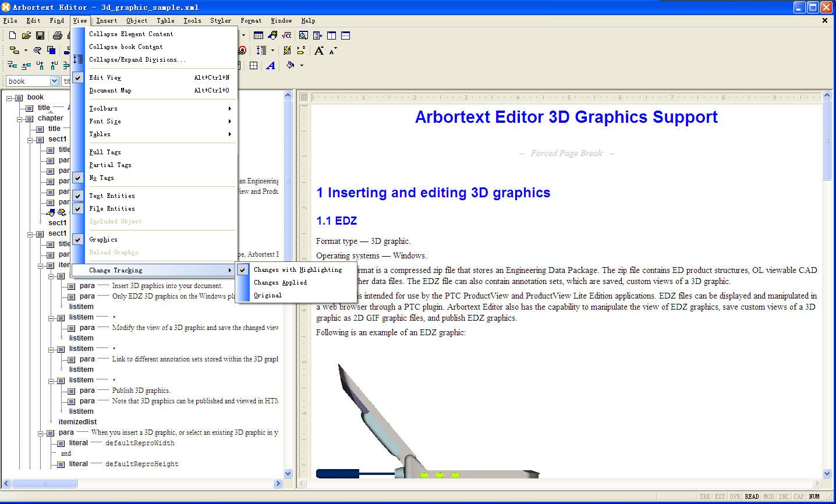Click the lightning bolt document icon
Image resolution: width=836 pixels, height=504 pixels.
coord(287,51)
